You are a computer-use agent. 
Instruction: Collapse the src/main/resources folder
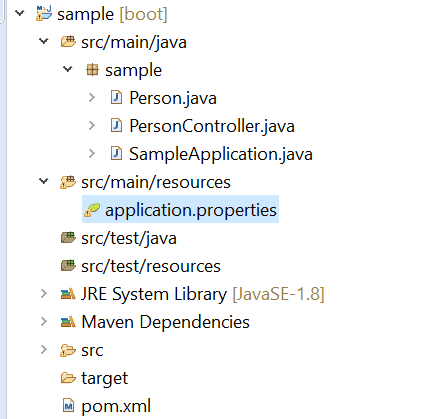[44, 181]
